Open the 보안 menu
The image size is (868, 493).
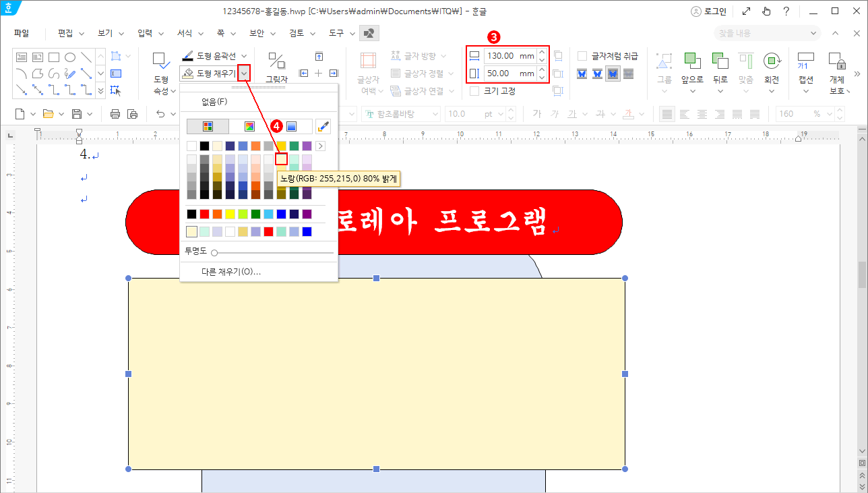click(x=257, y=32)
